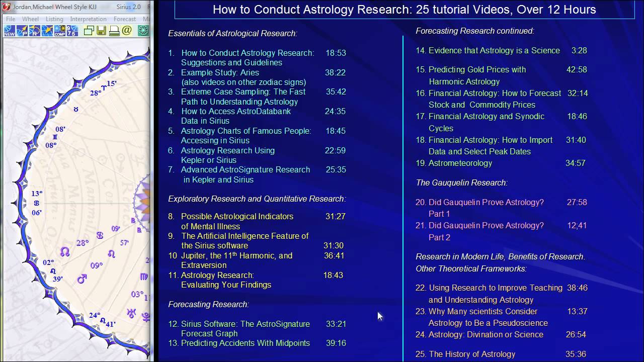The width and height of the screenshot is (644, 362).
Task: Click 'Forecasting Research continued:' heading
Action: point(475,31)
